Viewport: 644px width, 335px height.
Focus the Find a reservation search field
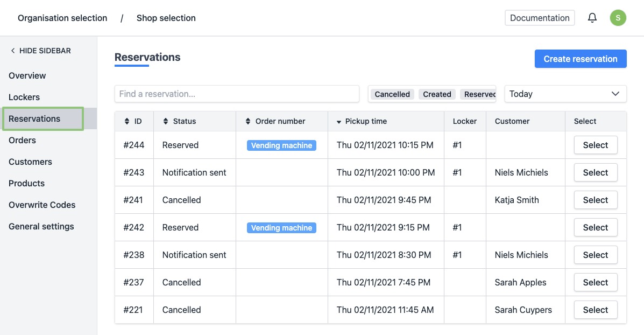237,94
